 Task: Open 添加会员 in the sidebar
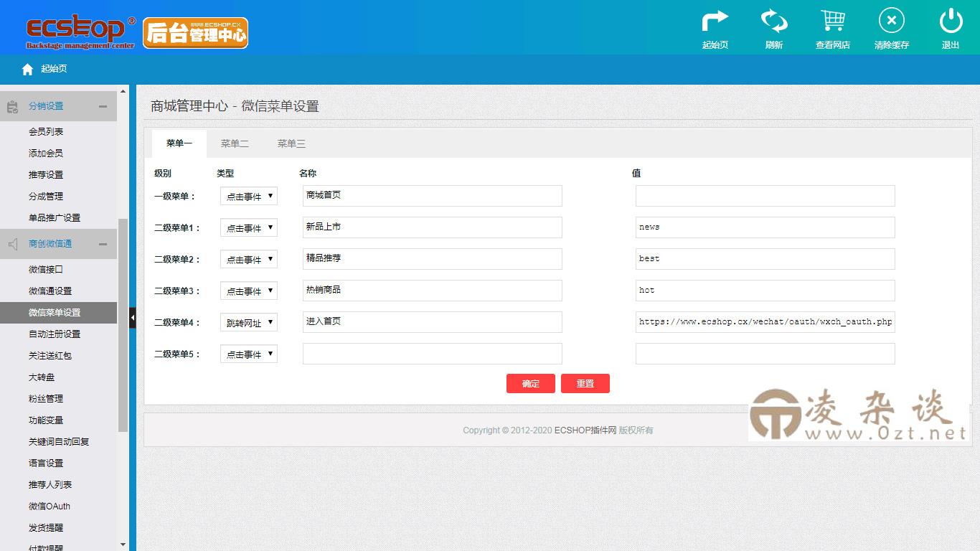click(x=46, y=154)
